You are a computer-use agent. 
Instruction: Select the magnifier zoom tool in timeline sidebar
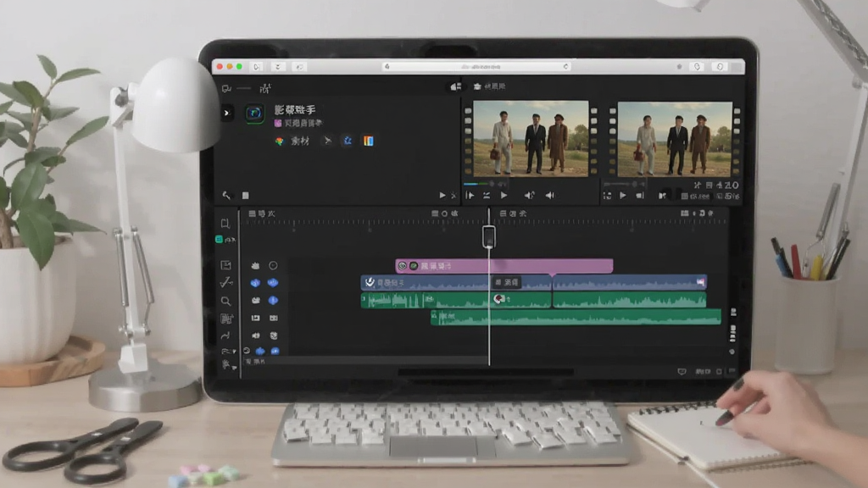pyautogui.click(x=225, y=301)
